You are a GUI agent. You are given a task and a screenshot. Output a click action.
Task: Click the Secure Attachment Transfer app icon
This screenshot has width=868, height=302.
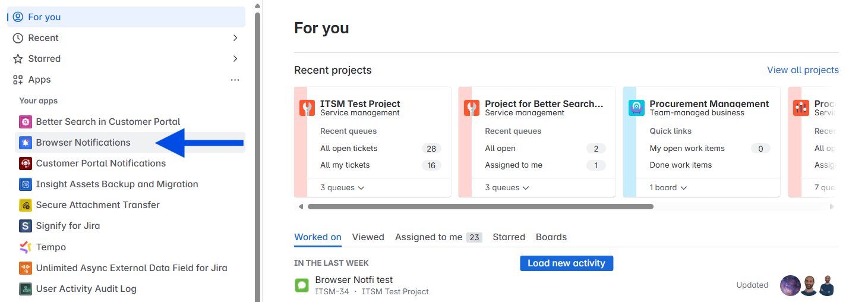(25, 205)
